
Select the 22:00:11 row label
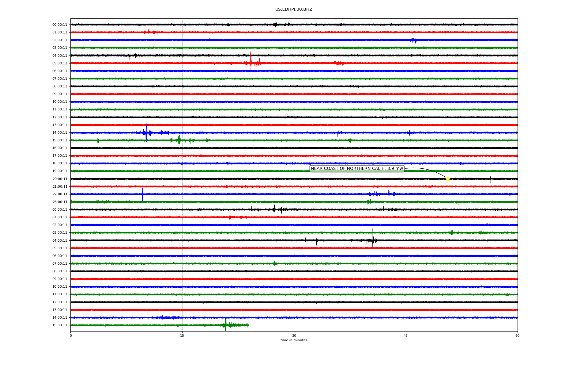pos(60,194)
